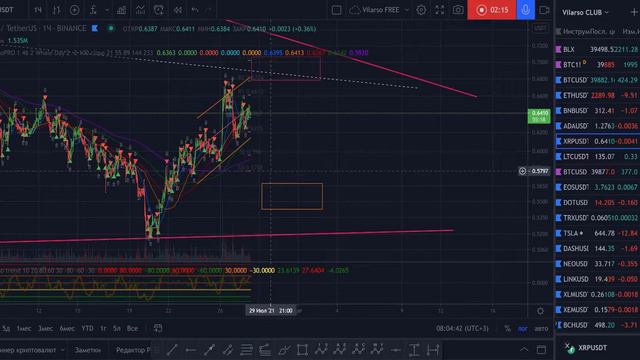Stop the recording showing 02:15
Image resolution: width=640 pixels, height=360 pixels.
tap(492, 10)
